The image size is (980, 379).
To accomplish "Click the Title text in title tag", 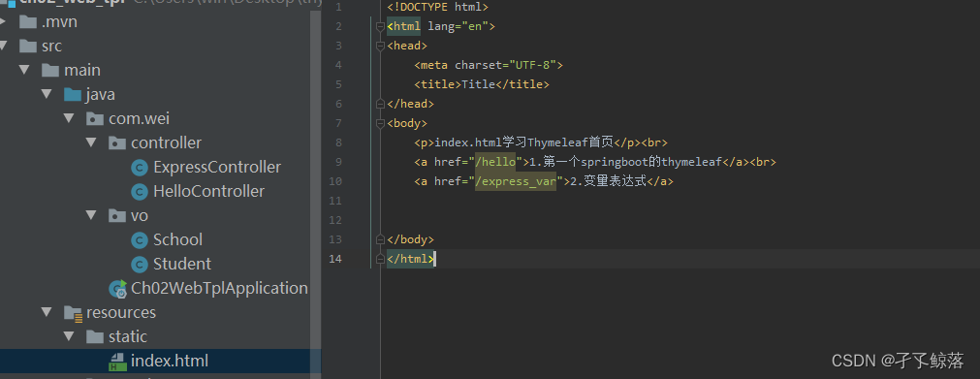I will click(x=478, y=84).
